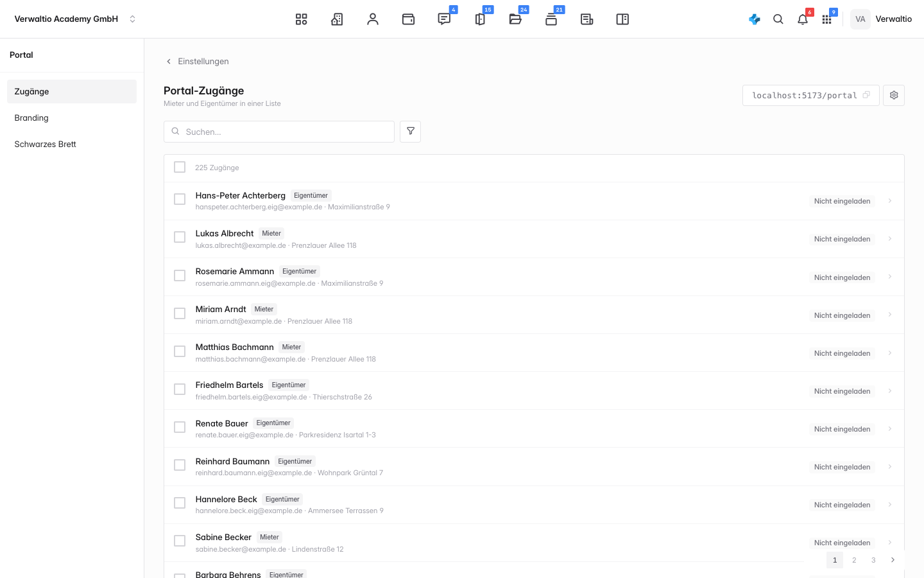Go back to Einstellungen
Screen dimensions: 924x578
click(197, 61)
